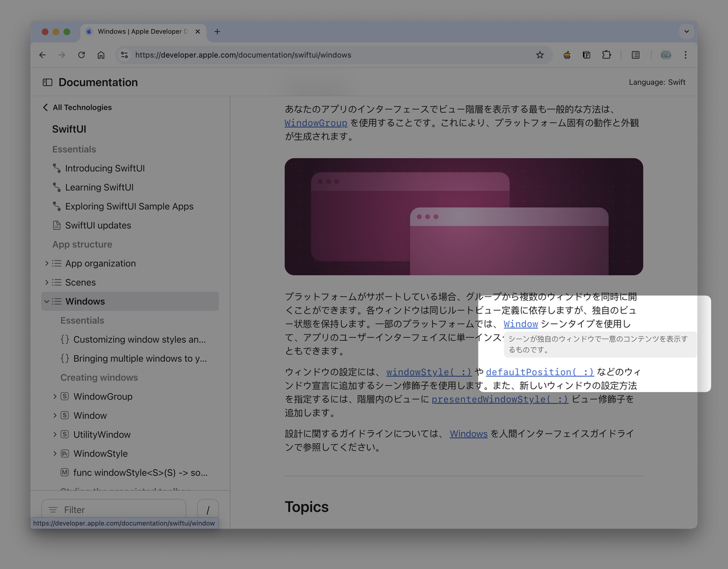Collapse the Windows section
This screenshot has height=569, width=728.
tap(47, 302)
